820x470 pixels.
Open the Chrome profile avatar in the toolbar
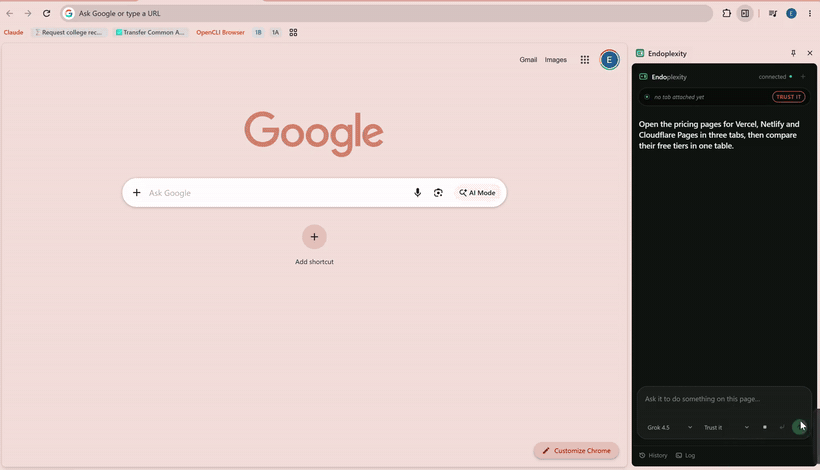(791, 14)
